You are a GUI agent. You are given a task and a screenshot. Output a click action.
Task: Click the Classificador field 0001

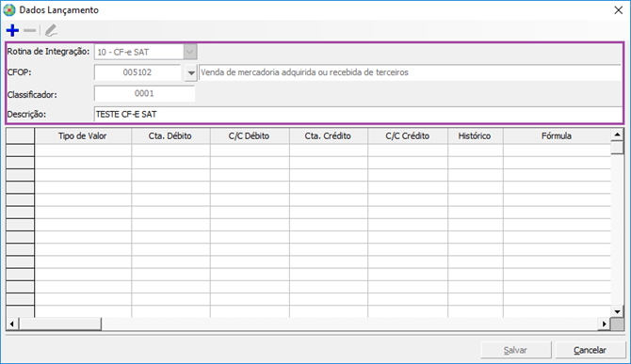tap(144, 93)
